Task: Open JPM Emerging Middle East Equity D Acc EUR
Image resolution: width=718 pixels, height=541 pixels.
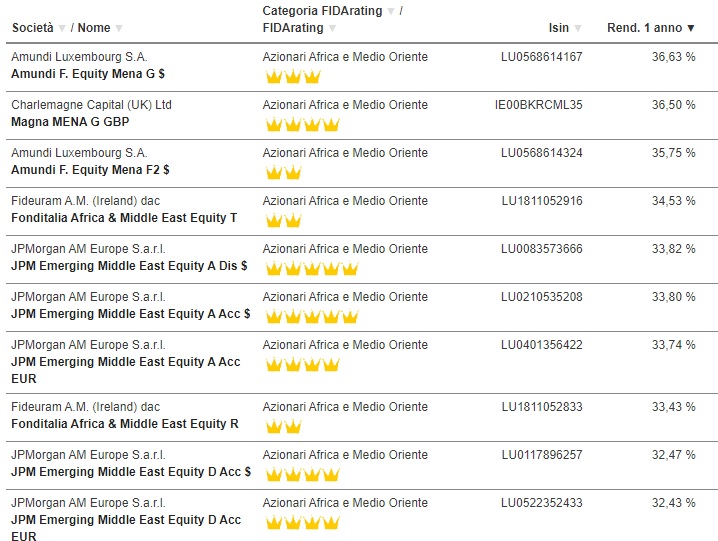Action: click(126, 528)
